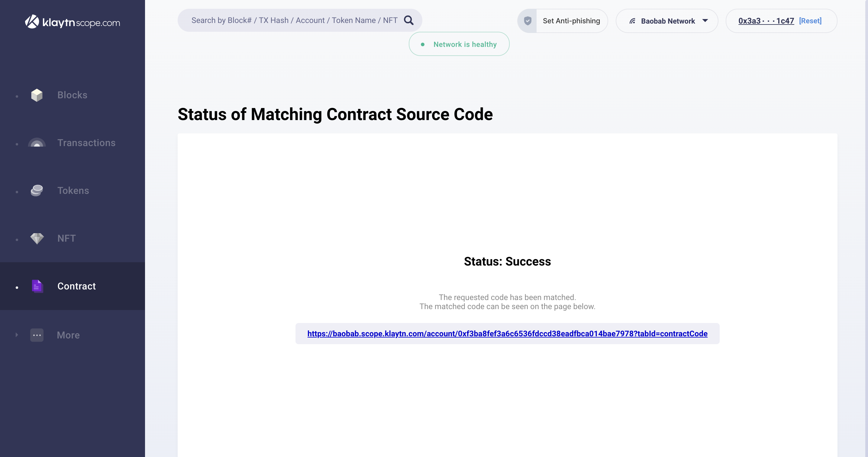Open the matched contractCode URL link
The height and width of the screenshot is (457, 868).
pyautogui.click(x=507, y=334)
